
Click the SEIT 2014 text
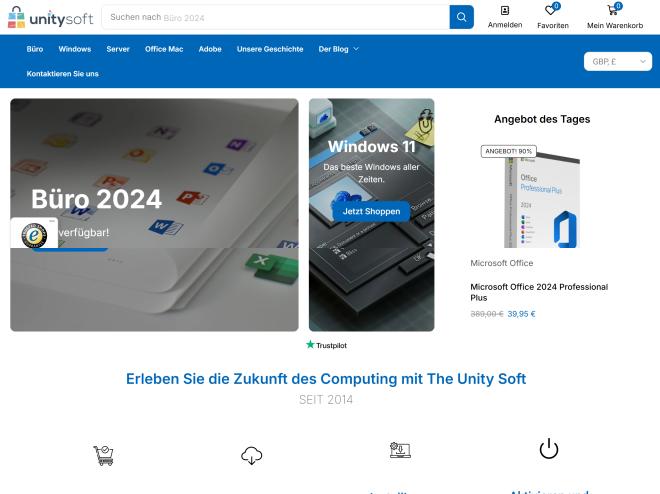pyautogui.click(x=326, y=399)
